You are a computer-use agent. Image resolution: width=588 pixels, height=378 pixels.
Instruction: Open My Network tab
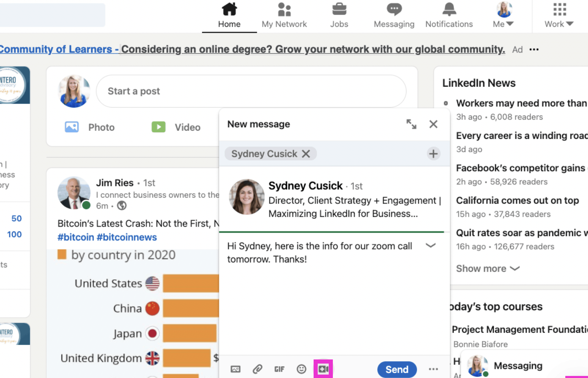[284, 15]
